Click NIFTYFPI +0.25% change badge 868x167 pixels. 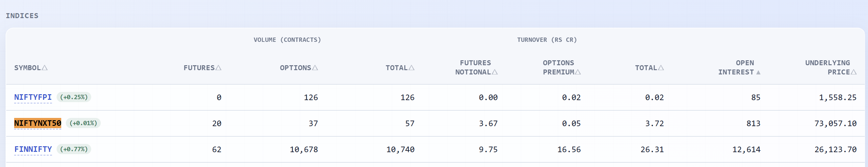click(74, 97)
